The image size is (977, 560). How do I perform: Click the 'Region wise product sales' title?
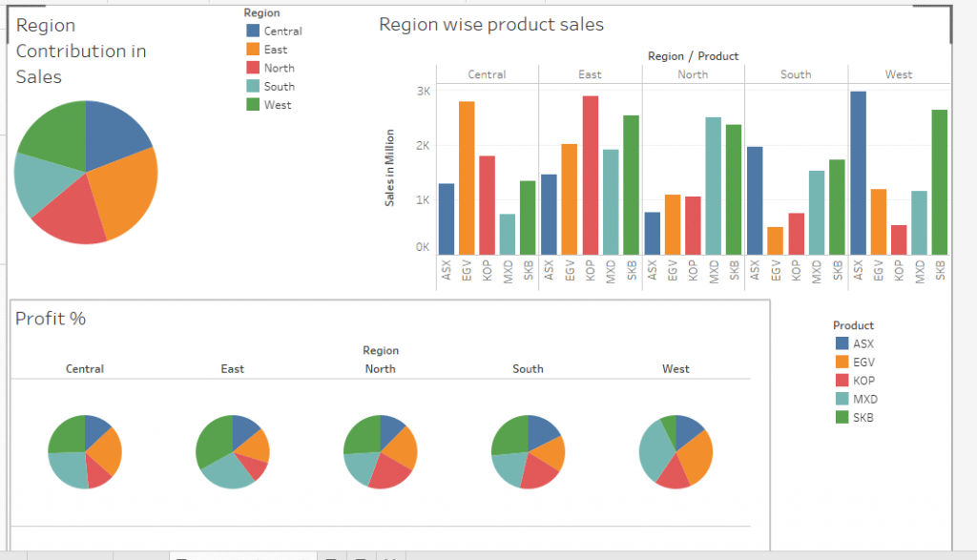[x=492, y=24]
